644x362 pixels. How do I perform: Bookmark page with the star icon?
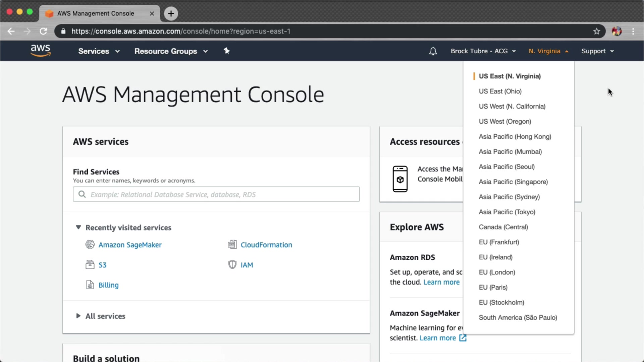(x=596, y=31)
